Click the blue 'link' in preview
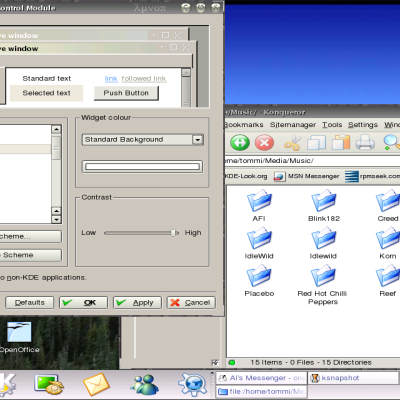This screenshot has width=400, height=400. click(111, 79)
